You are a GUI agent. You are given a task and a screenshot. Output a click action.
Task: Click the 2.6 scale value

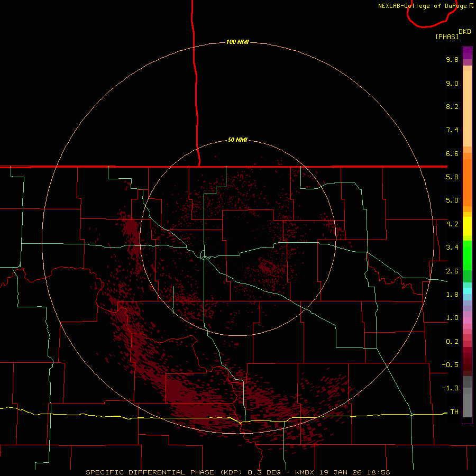(x=452, y=271)
